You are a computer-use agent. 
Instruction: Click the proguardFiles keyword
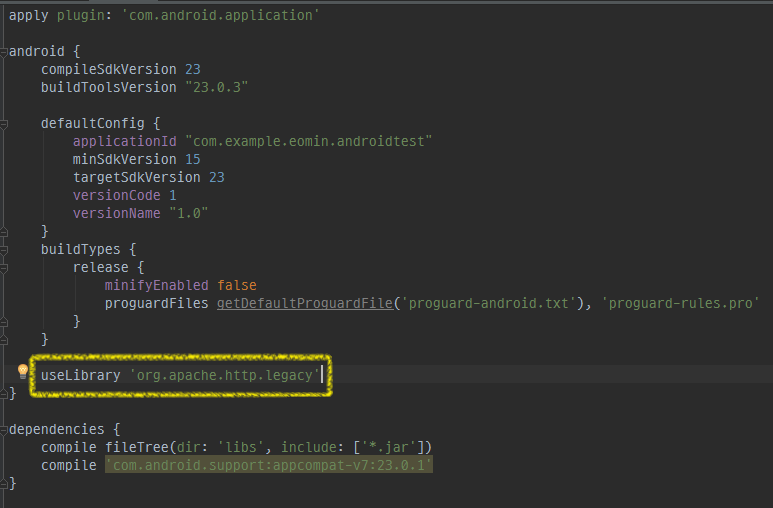click(157, 303)
